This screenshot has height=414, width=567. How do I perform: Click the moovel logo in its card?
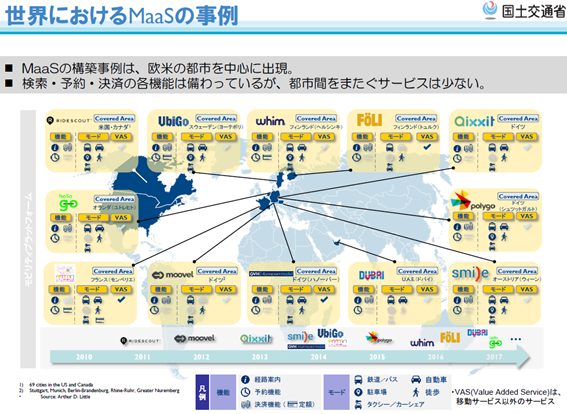pyautogui.click(x=172, y=275)
